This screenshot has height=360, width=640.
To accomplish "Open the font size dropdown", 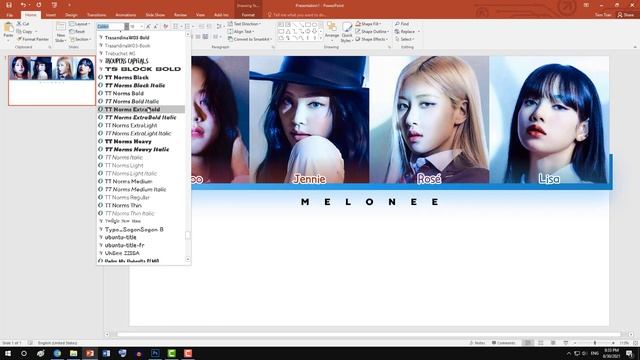I will click(x=142, y=27).
